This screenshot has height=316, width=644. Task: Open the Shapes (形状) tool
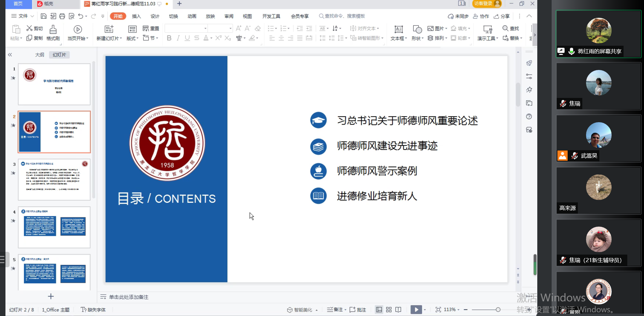pyautogui.click(x=417, y=30)
